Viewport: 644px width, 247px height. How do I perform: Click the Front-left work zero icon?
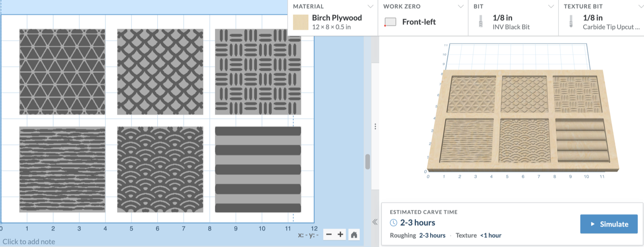click(x=390, y=22)
